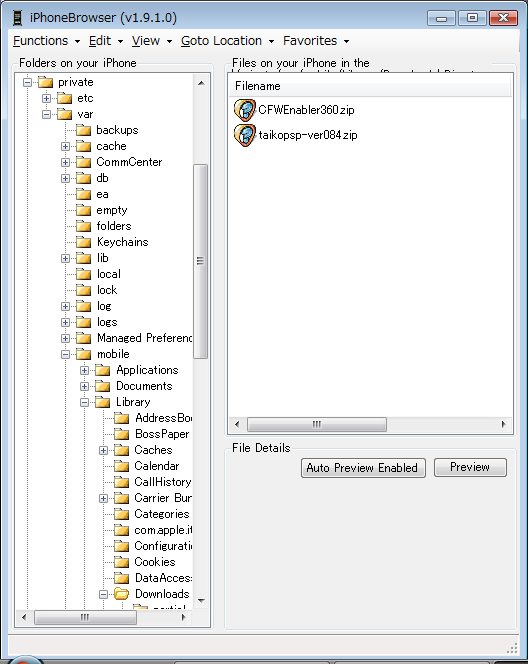This screenshot has height=664, width=528.
Task: Click folder tree horizontal scrollbar right arrow
Action: [183, 617]
